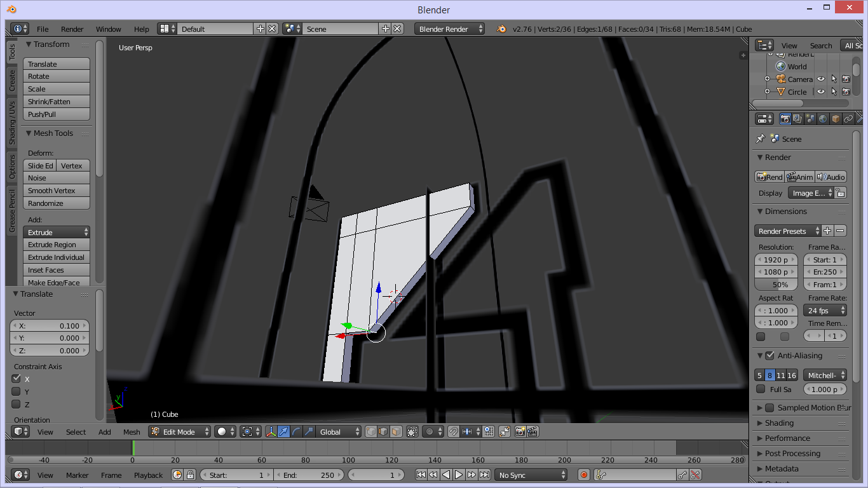868x488 pixels.
Task: Open the No Sync dropdown
Action: point(531,475)
